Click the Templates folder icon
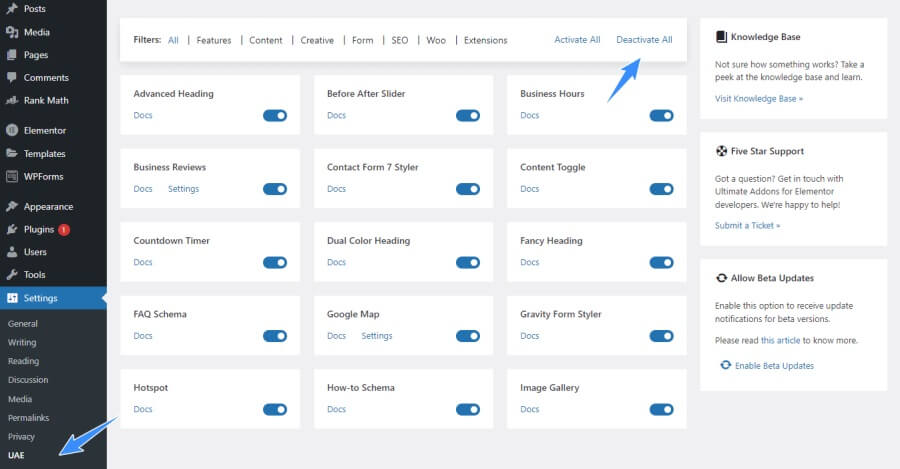The width and height of the screenshot is (900, 469). click(11, 153)
